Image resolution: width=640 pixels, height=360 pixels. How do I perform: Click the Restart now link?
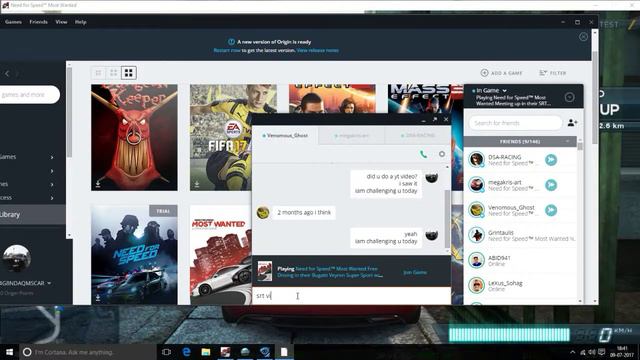[227, 50]
